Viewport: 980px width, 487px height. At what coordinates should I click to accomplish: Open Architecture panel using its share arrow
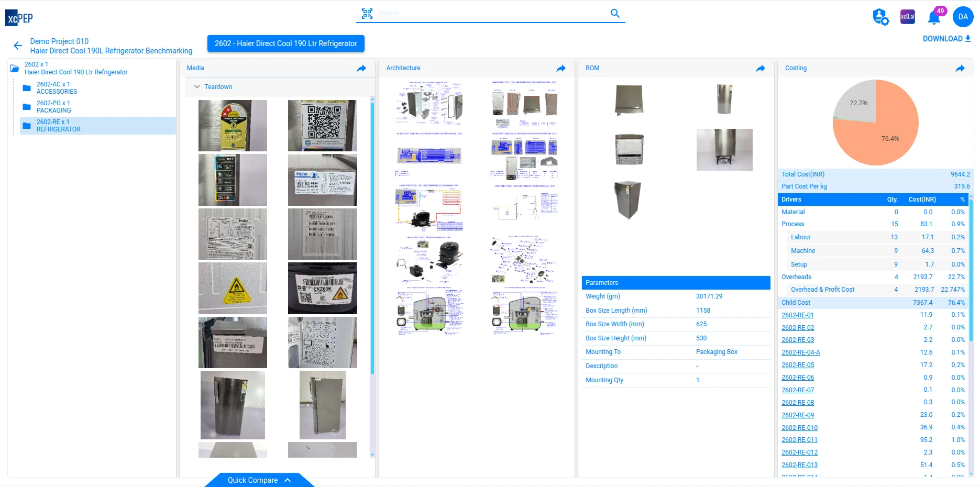point(561,68)
